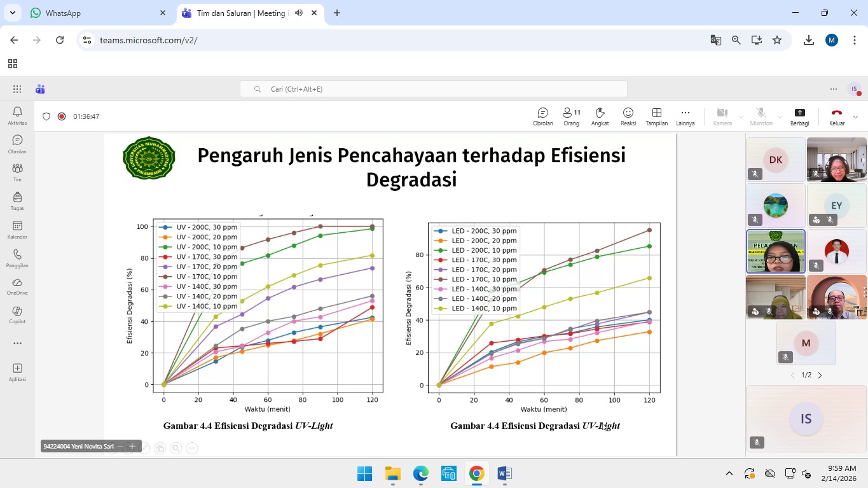This screenshot has width=868, height=488.
Task: Open the Reaksi reactions menu
Action: click(628, 116)
